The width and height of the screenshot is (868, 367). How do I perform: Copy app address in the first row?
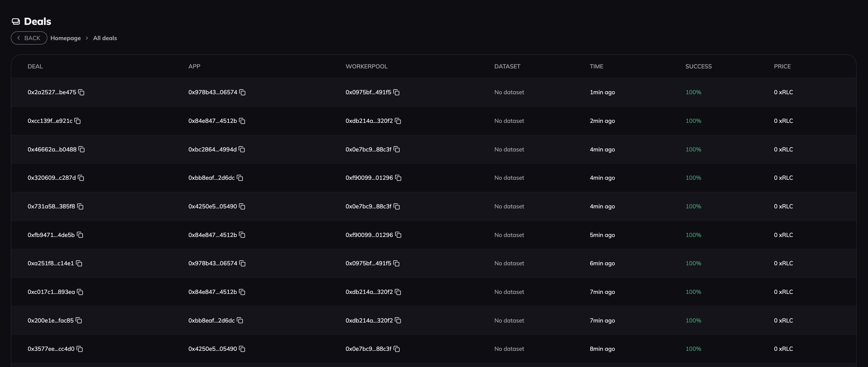[242, 92]
